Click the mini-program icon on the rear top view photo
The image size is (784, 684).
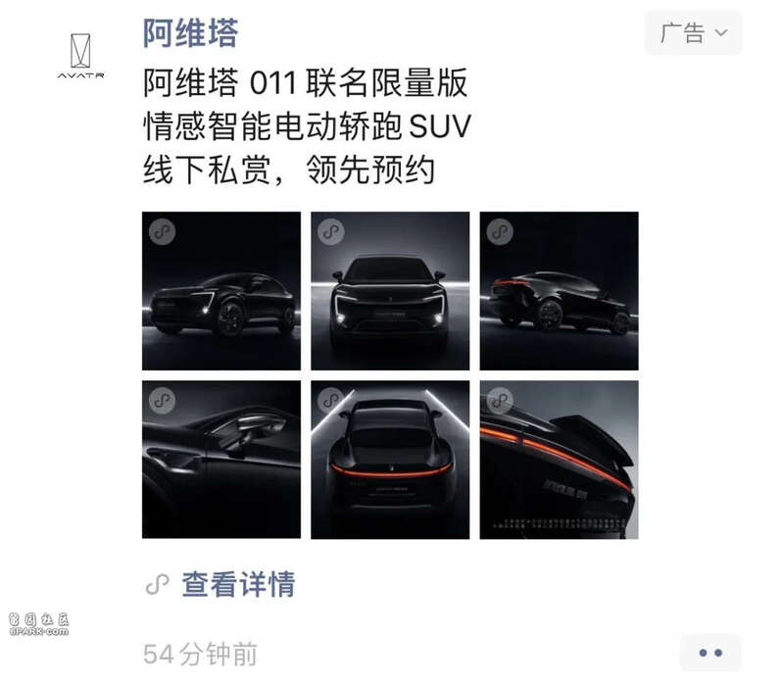click(330, 401)
